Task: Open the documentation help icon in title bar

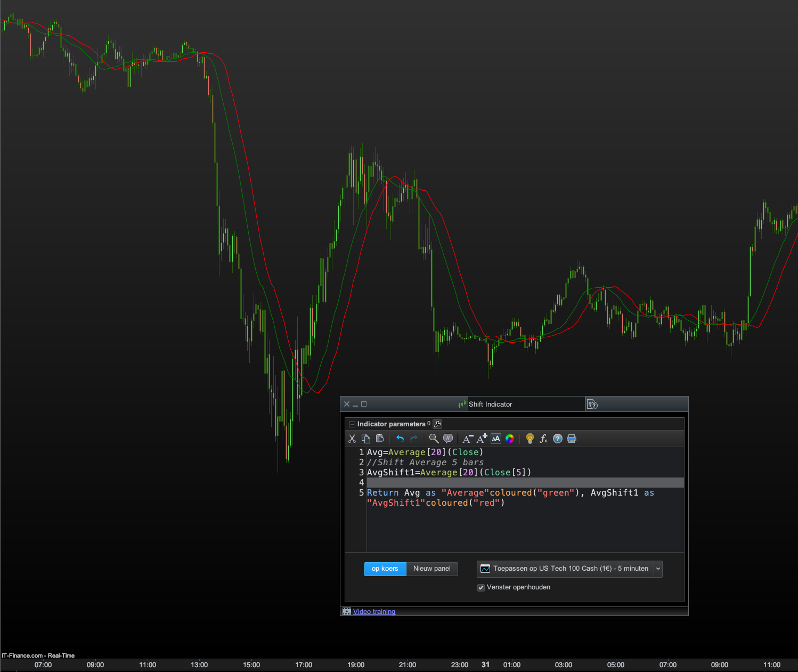Action: [592, 404]
